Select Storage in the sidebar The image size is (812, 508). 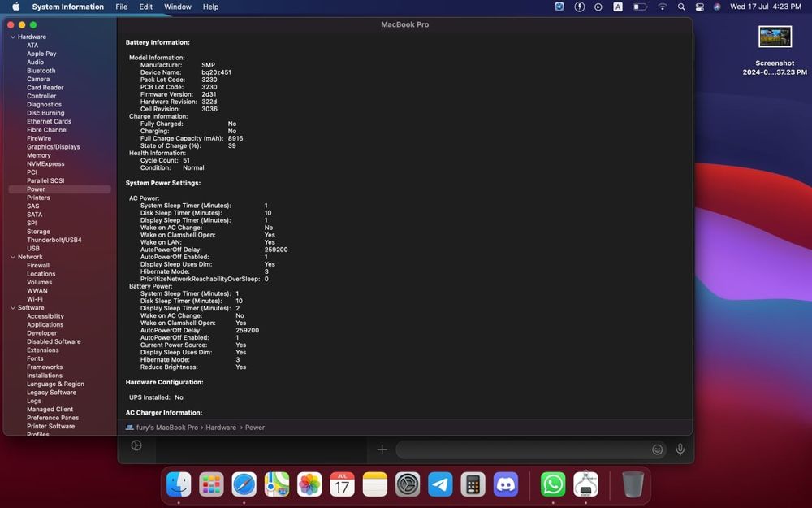click(38, 232)
